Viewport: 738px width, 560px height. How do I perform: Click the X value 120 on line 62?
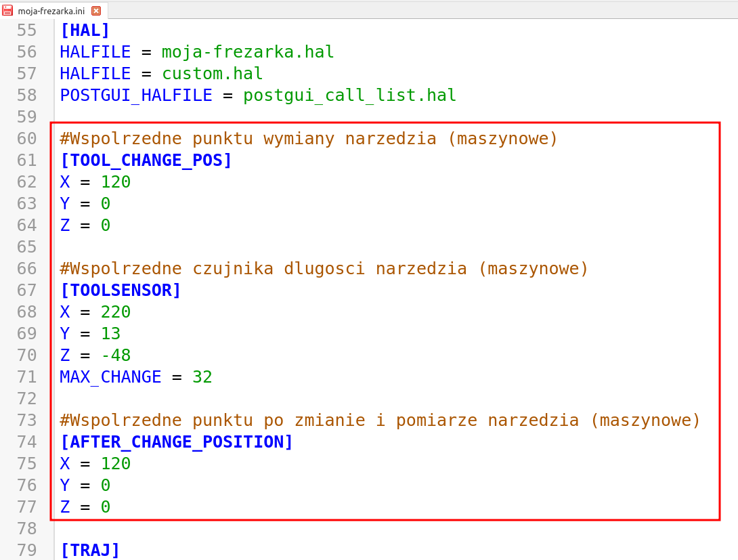(x=115, y=182)
